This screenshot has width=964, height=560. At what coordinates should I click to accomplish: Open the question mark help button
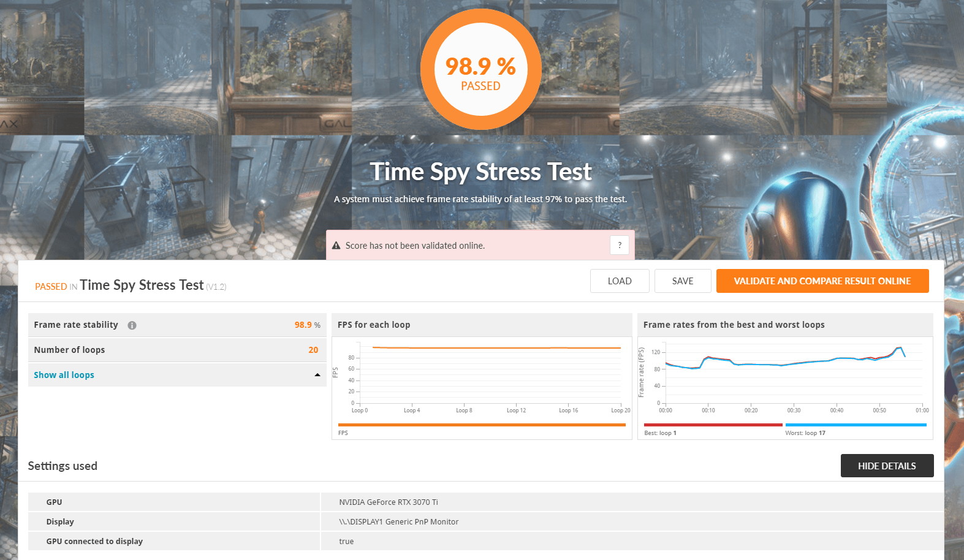(x=620, y=245)
